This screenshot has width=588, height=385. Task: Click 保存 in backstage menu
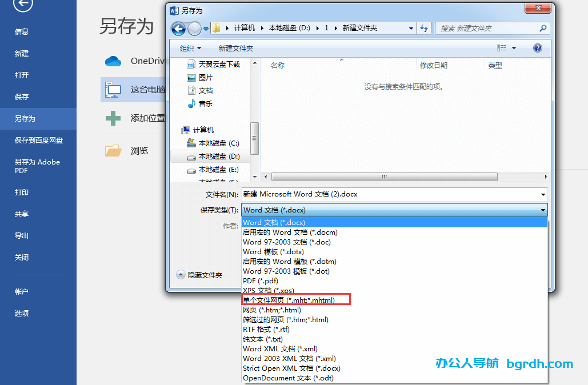click(x=22, y=97)
